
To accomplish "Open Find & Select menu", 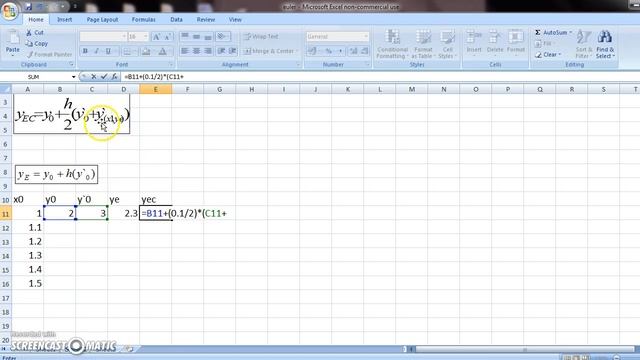I will pos(605,44).
